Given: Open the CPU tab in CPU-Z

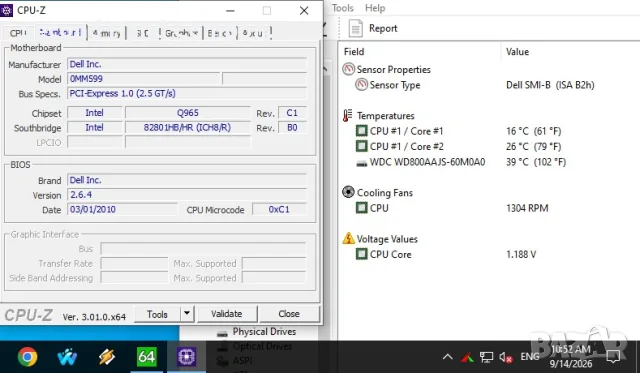Looking at the screenshot, I should [x=18, y=33].
